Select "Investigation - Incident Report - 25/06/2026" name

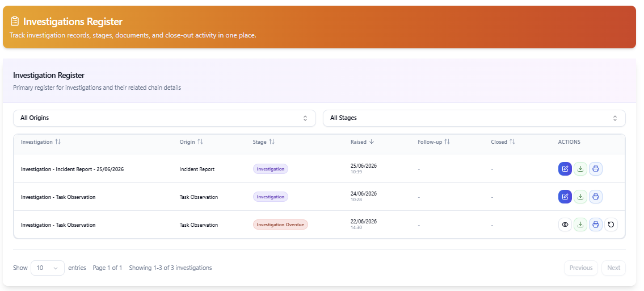tap(72, 169)
